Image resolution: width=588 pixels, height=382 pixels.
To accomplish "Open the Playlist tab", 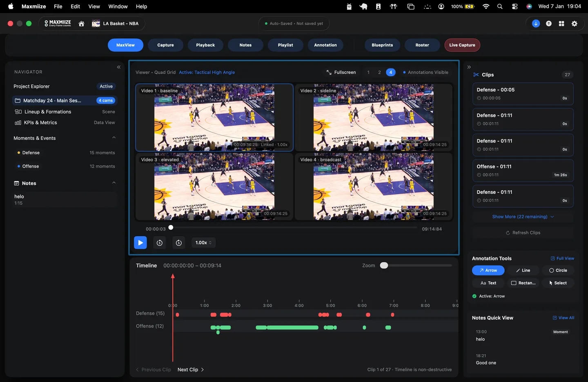I will (285, 45).
